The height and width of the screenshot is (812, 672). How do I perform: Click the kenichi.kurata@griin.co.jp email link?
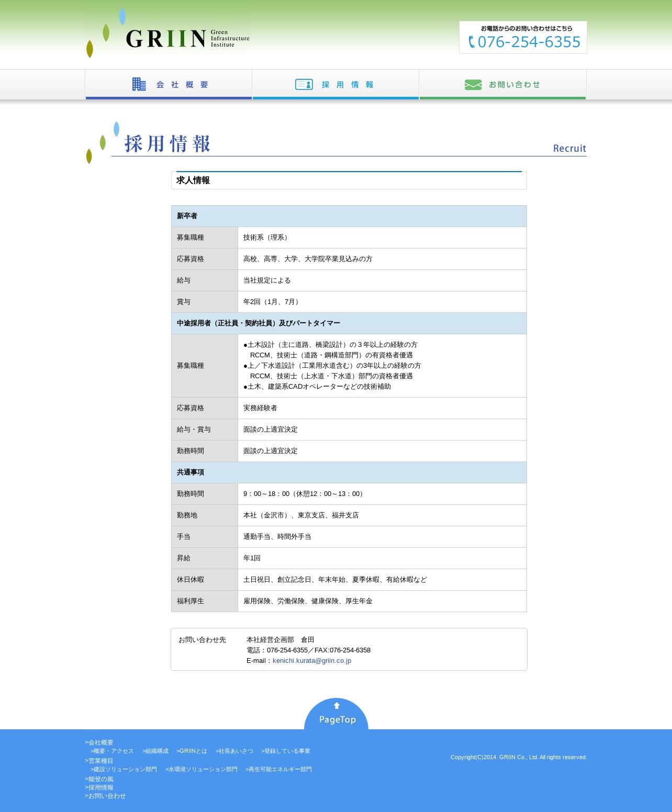[x=312, y=661]
